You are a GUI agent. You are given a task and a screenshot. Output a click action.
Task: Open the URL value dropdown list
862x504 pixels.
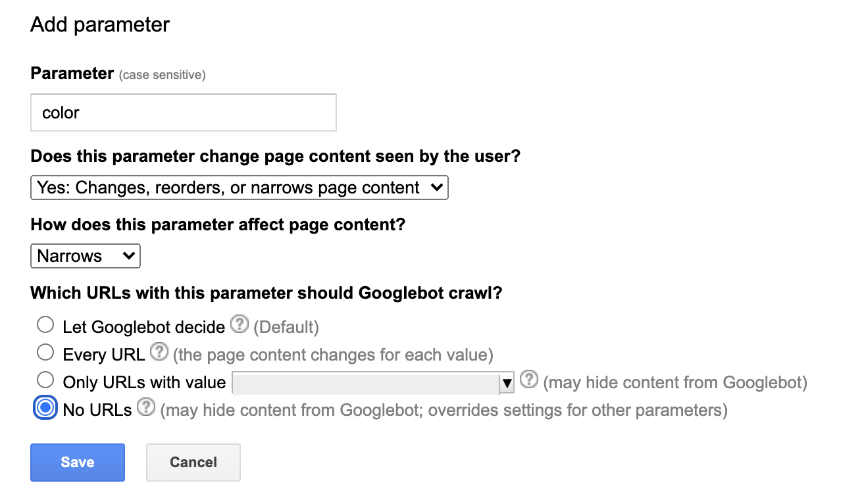(373, 383)
